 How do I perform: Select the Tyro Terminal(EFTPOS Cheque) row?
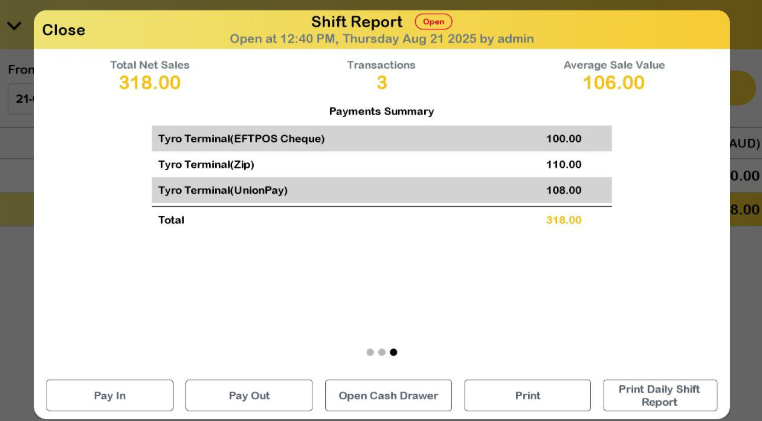click(381, 138)
